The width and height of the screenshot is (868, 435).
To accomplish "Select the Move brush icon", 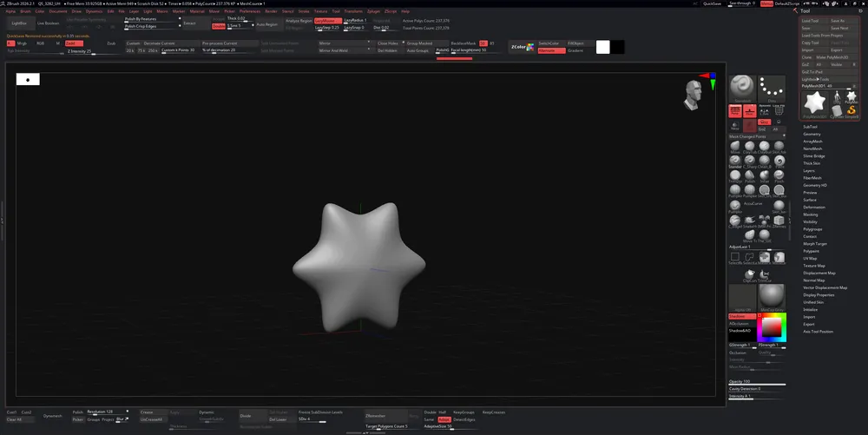I will point(735,147).
